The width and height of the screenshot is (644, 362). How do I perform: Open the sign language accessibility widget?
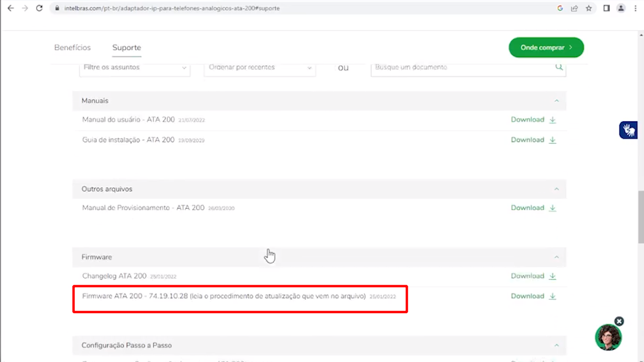tap(628, 130)
